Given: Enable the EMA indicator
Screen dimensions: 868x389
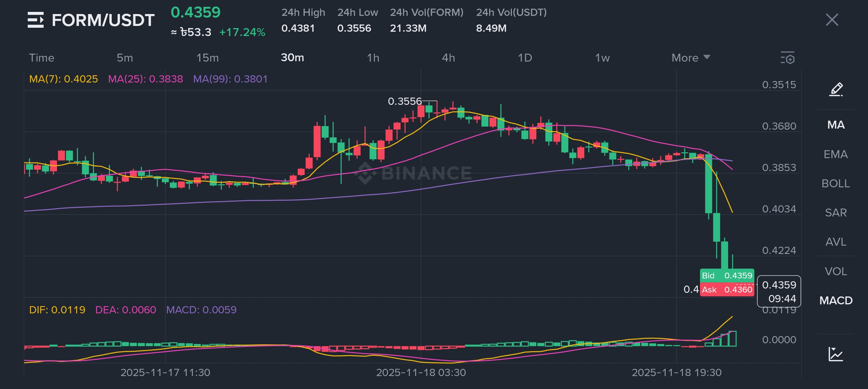Looking at the screenshot, I should [x=836, y=154].
